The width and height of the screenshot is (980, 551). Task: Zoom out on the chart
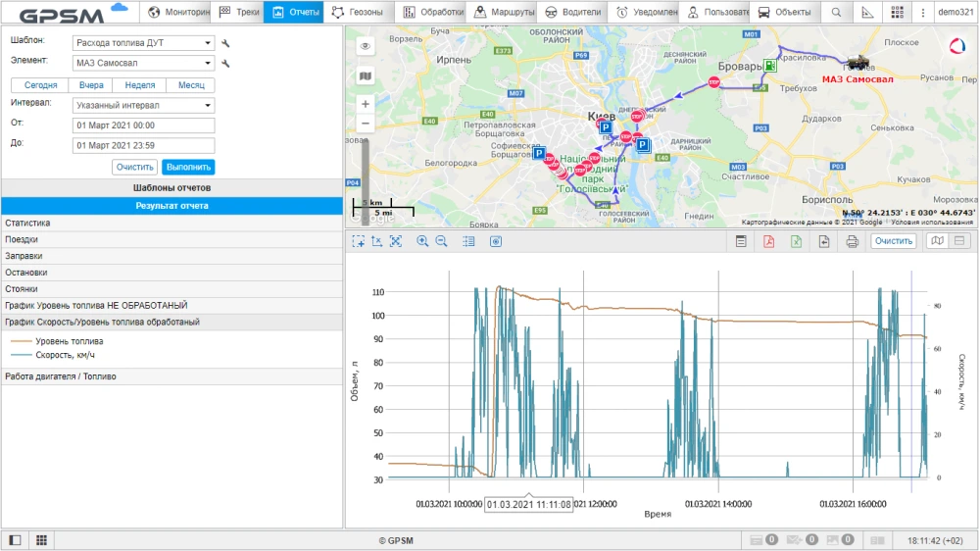click(x=441, y=241)
